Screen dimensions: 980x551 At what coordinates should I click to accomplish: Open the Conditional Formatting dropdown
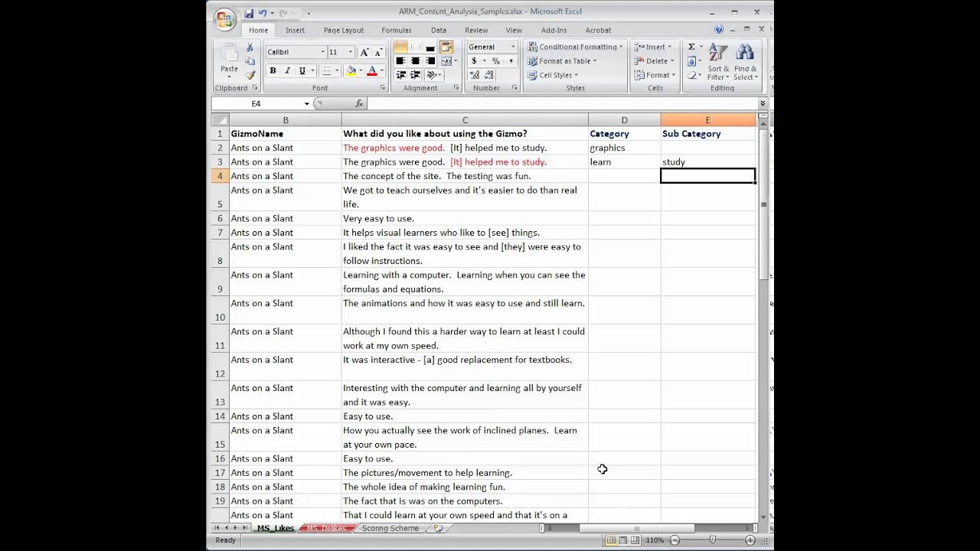(x=575, y=47)
